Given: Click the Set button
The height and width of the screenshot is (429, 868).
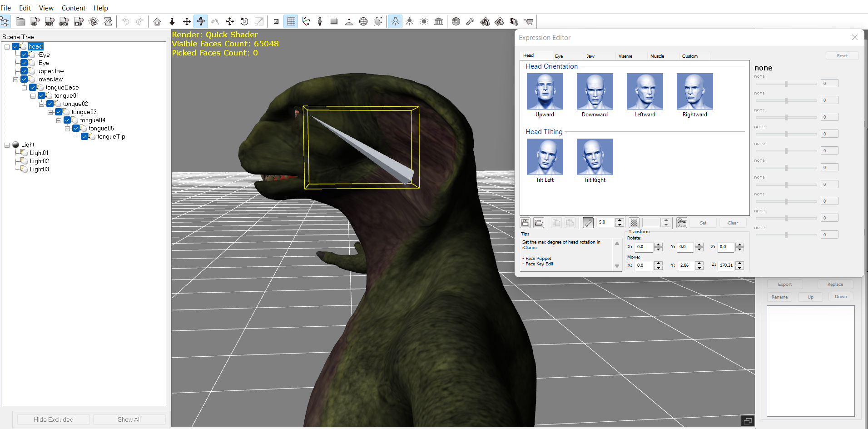Looking at the screenshot, I should pyautogui.click(x=703, y=223).
